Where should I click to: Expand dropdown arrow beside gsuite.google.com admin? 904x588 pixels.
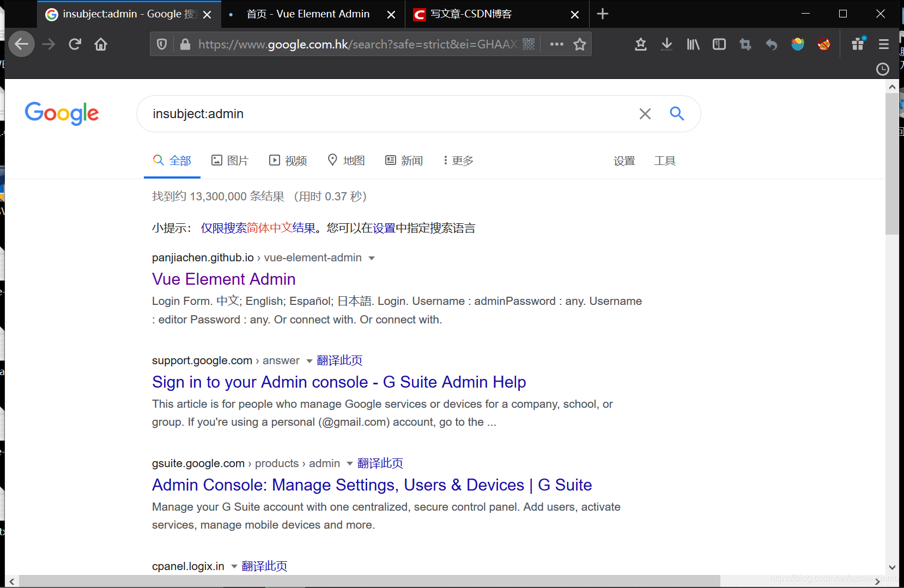tap(350, 464)
